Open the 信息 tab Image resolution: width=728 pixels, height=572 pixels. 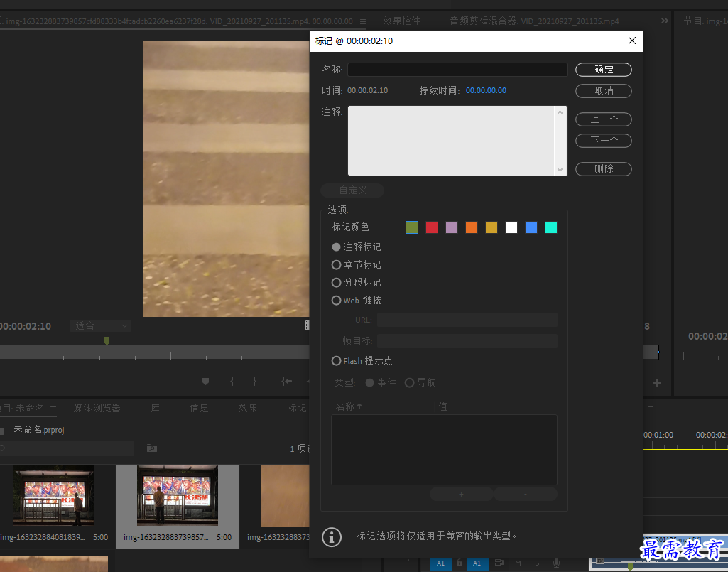[199, 408]
